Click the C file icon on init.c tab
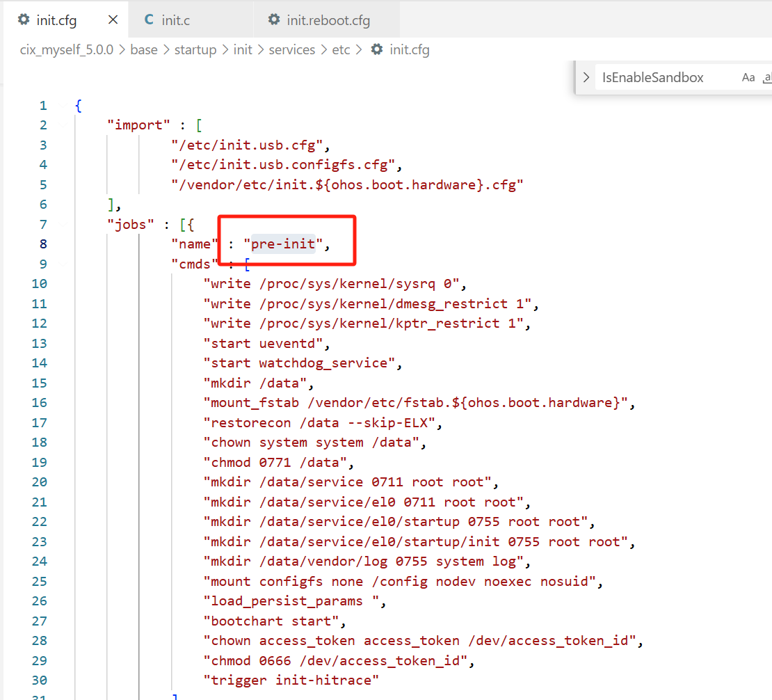The height and width of the screenshot is (700, 772). pyautogui.click(x=149, y=19)
